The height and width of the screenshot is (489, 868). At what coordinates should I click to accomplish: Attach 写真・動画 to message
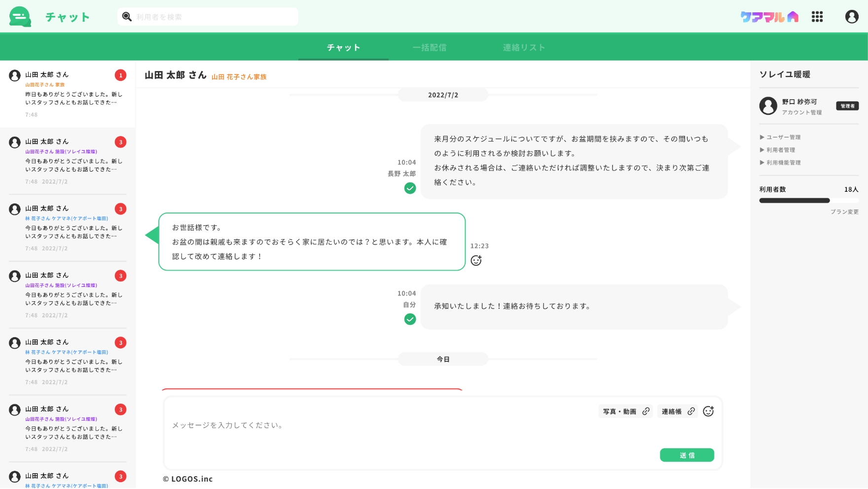pos(626,411)
